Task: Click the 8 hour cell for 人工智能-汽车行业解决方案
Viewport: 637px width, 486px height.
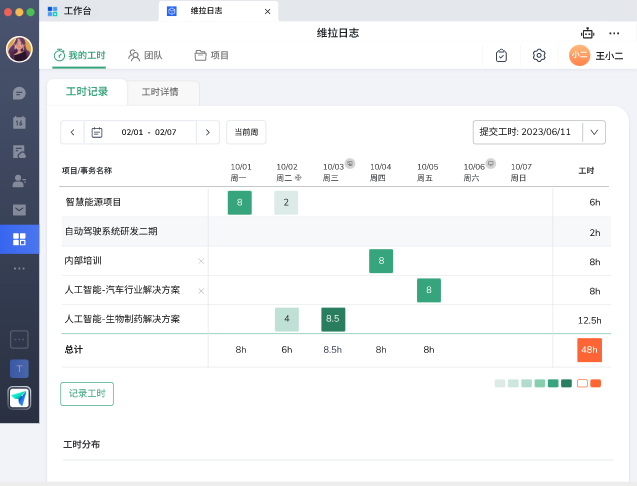Action: point(429,290)
